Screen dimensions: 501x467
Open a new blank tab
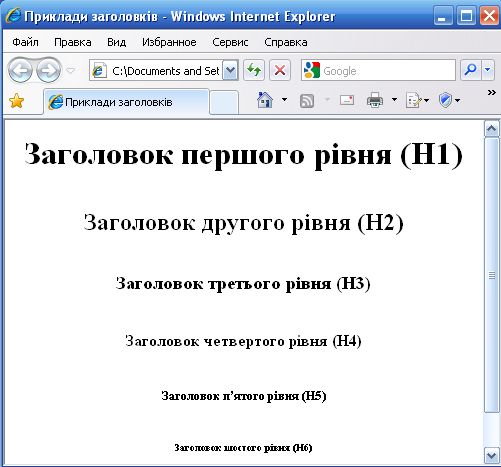(x=224, y=103)
